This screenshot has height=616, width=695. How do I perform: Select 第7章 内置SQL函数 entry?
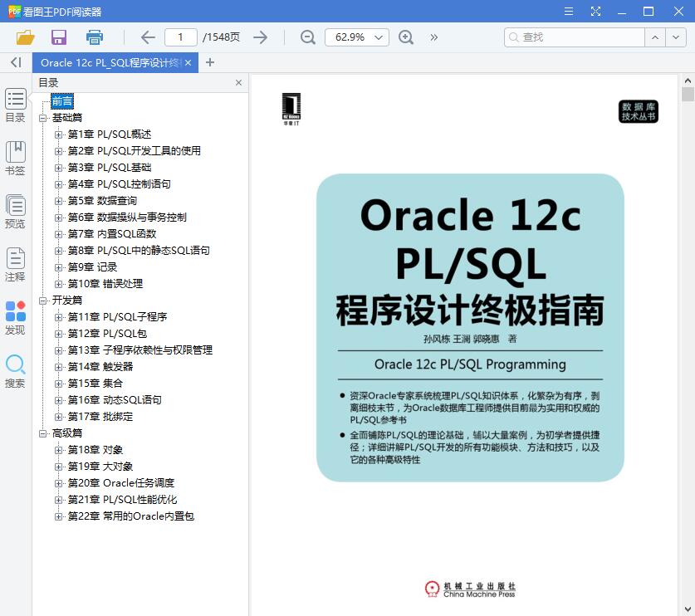[x=112, y=234]
